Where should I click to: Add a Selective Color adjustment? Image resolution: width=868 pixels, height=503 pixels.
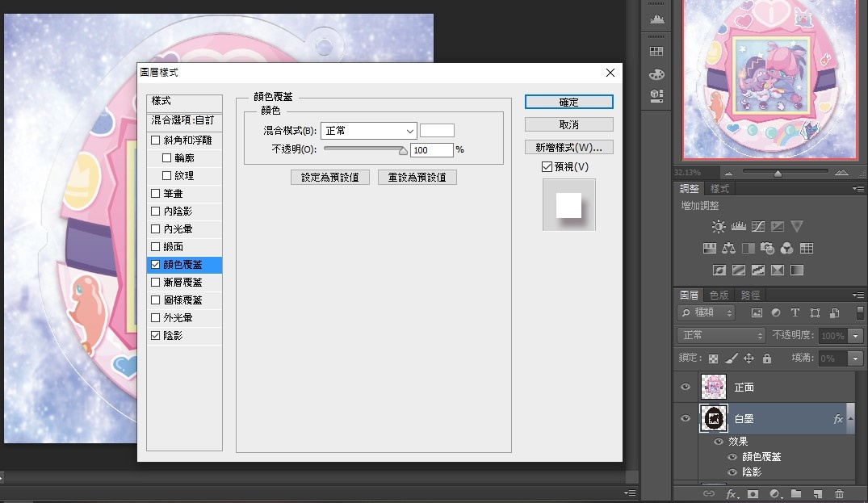coord(778,270)
